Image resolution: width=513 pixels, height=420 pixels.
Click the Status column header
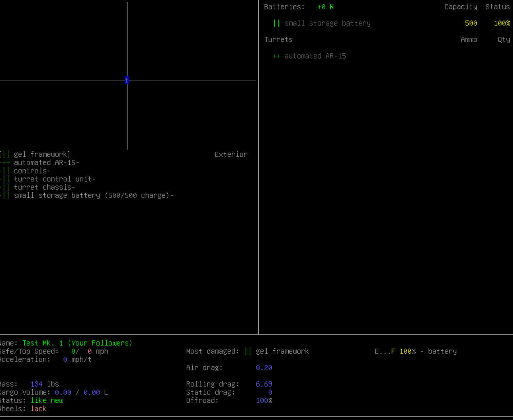point(498,7)
